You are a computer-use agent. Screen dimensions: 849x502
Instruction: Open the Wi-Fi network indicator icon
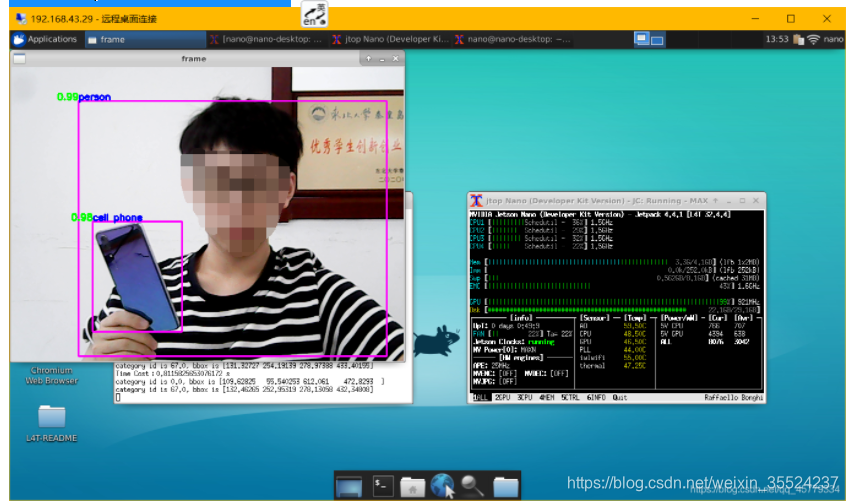[x=813, y=40]
